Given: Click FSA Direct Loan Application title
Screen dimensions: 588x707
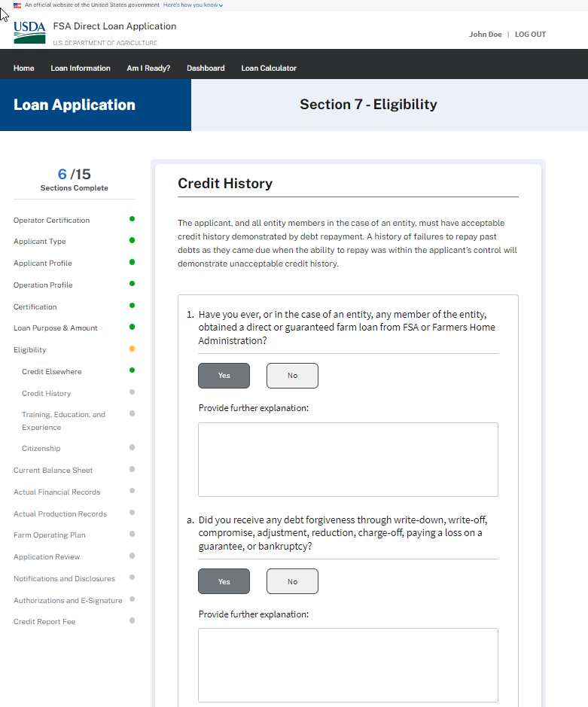Looking at the screenshot, I should [114, 26].
